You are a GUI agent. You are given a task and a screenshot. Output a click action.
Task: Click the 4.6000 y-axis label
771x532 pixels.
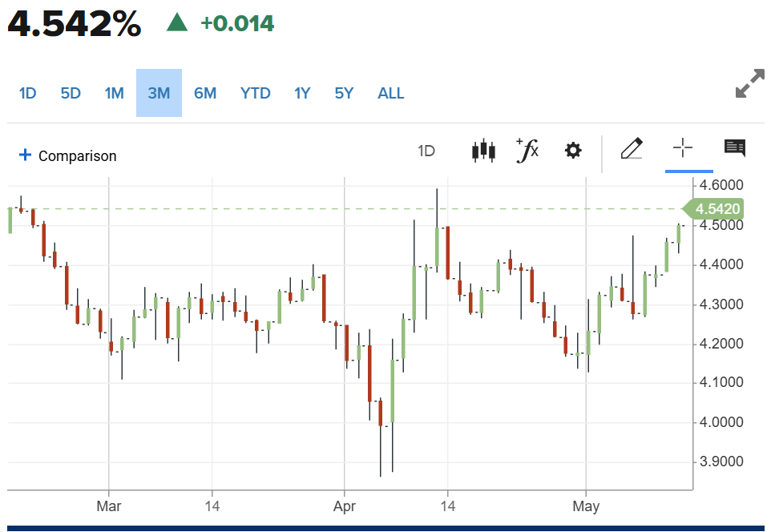[721, 185]
